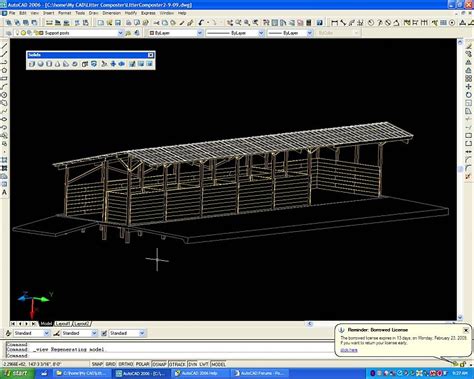
Task: Click the Save icon in Standard toolbar
Action: pos(118,23)
